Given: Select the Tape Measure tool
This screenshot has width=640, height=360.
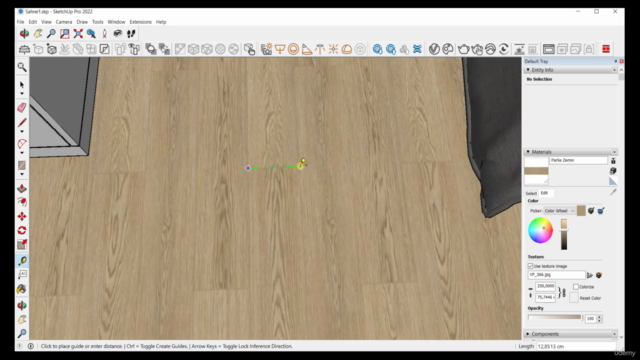Looking at the screenshot, I should [22, 260].
